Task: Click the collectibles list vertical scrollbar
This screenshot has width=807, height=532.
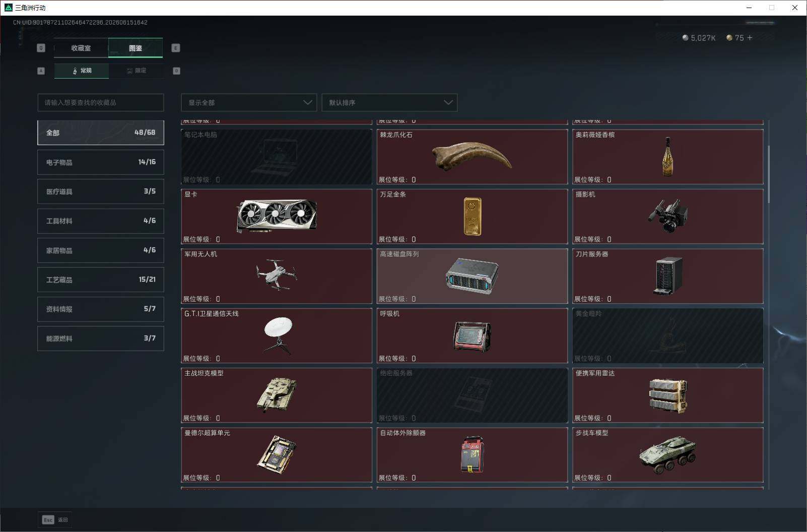Action: [x=768, y=174]
